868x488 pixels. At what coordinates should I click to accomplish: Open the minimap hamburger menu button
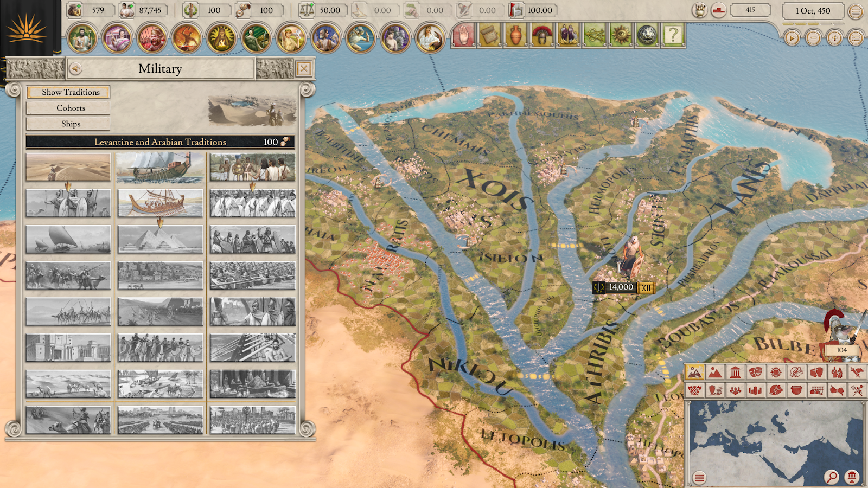699,478
